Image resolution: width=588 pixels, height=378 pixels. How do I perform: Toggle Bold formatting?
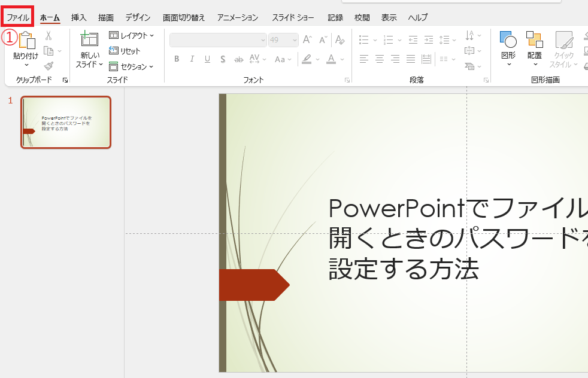177,59
